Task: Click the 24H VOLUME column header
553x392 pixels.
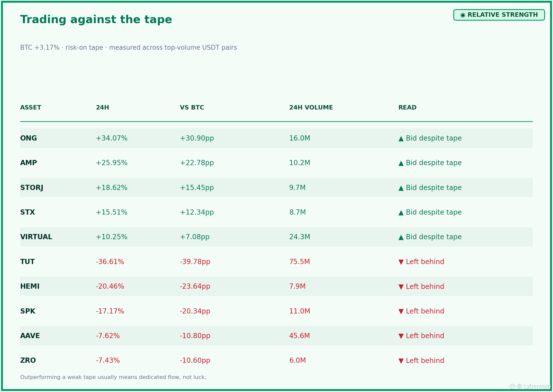Action: [x=311, y=108]
